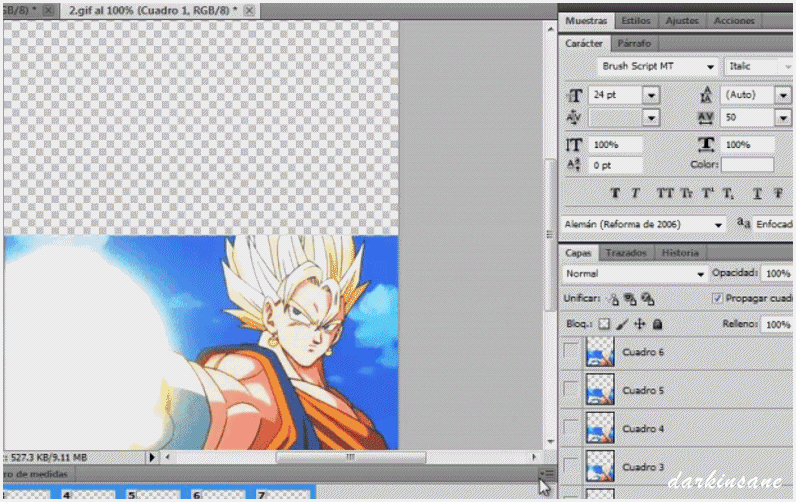
Task: Click the tracking icon beside 50
Action: point(706,118)
